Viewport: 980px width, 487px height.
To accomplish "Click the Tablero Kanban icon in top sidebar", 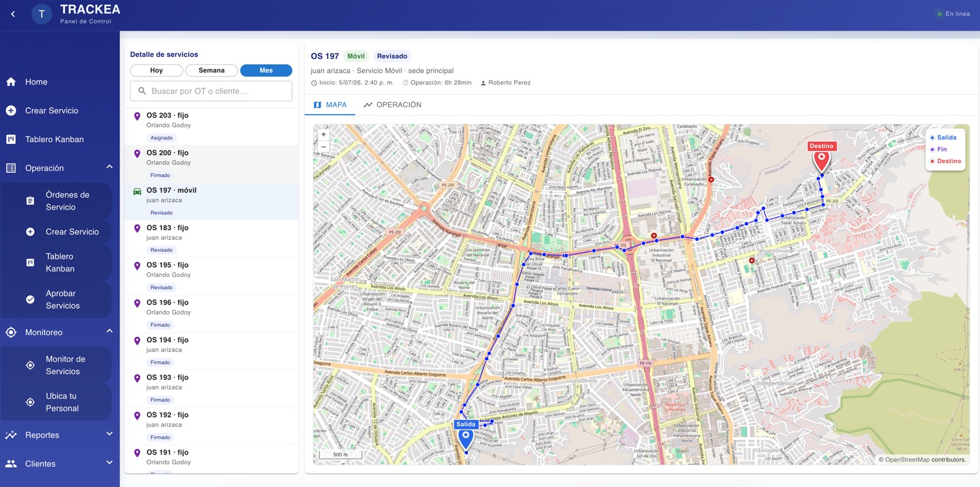I will 11,140.
